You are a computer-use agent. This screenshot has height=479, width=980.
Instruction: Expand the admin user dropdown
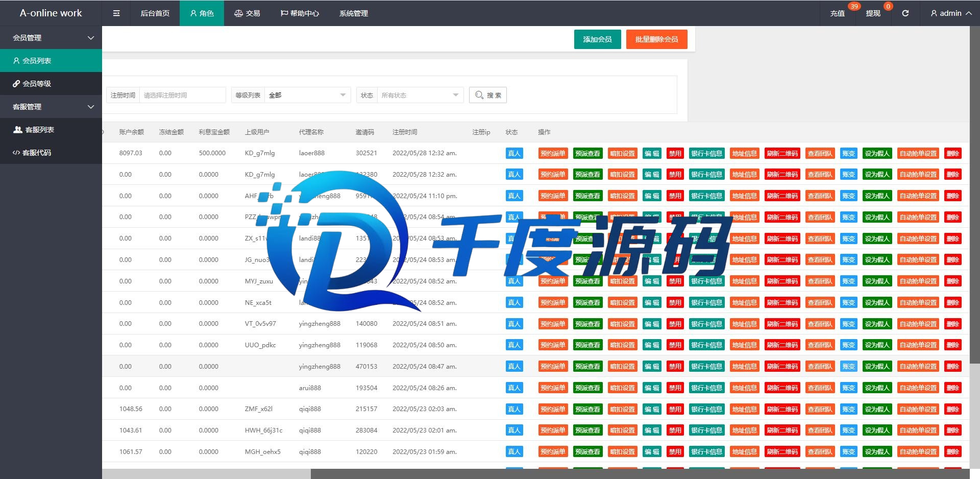tap(951, 13)
